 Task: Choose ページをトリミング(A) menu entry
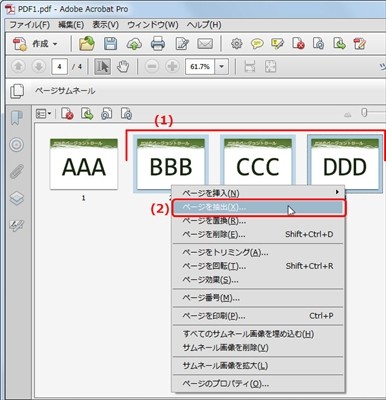pyautogui.click(x=259, y=253)
